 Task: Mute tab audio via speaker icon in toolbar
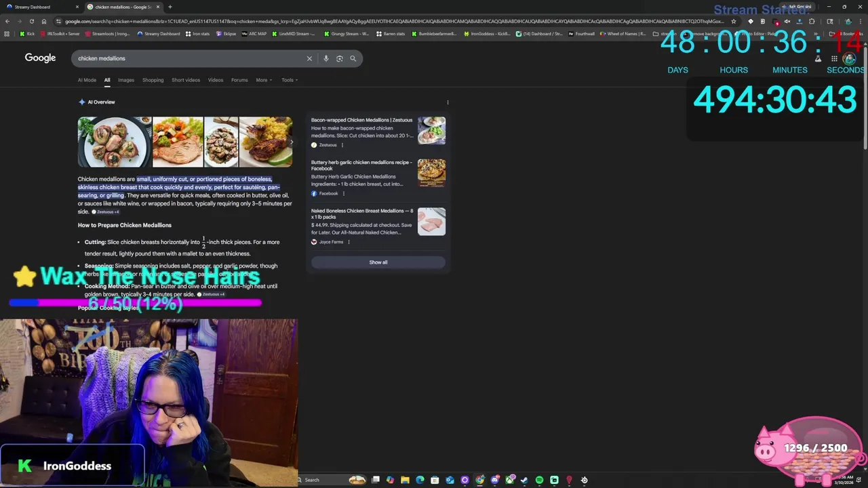[787, 21]
